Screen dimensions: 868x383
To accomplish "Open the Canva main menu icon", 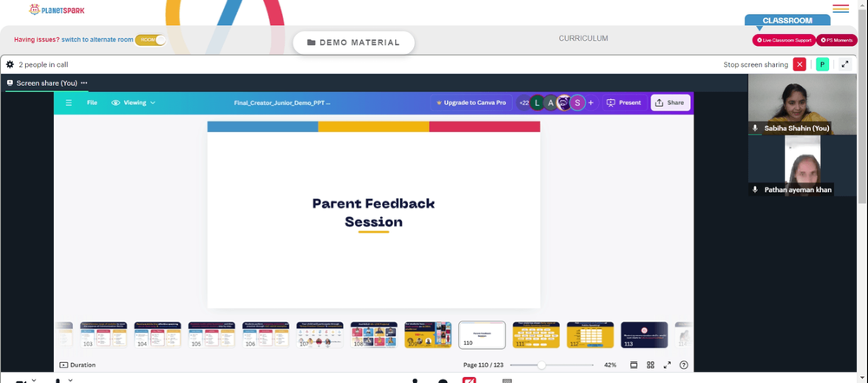I will [69, 102].
